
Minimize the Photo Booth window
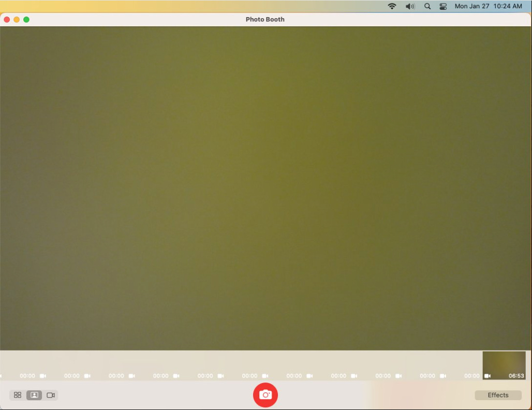coord(17,20)
